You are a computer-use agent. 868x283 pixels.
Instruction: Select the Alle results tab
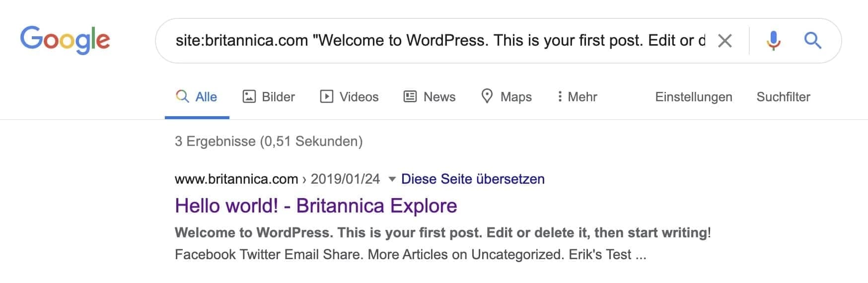[197, 97]
